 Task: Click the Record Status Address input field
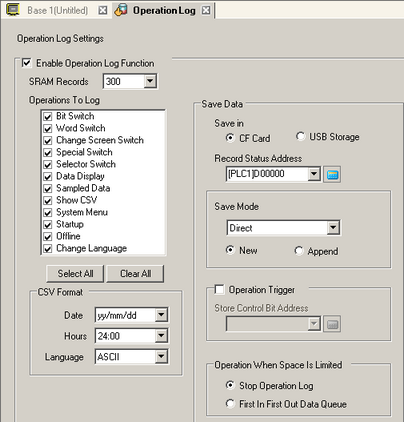pyautogui.click(x=267, y=174)
